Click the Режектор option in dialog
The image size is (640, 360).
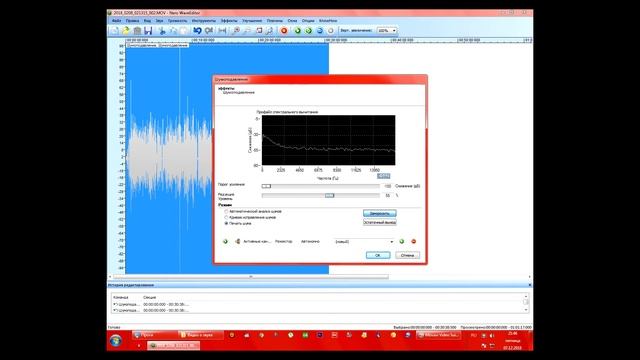(284, 242)
